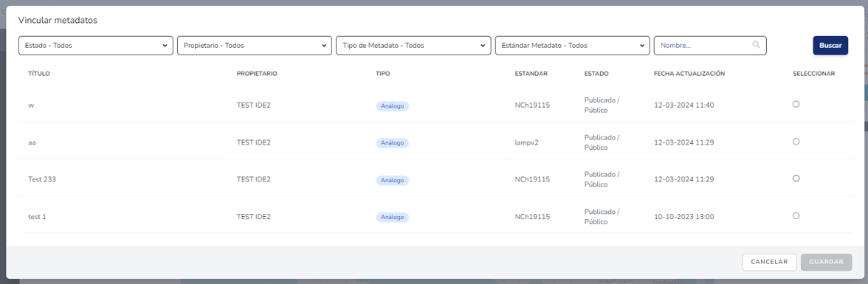Click the "Test 233" title cell
Screen dimensions: 868x284
pyautogui.click(x=42, y=179)
